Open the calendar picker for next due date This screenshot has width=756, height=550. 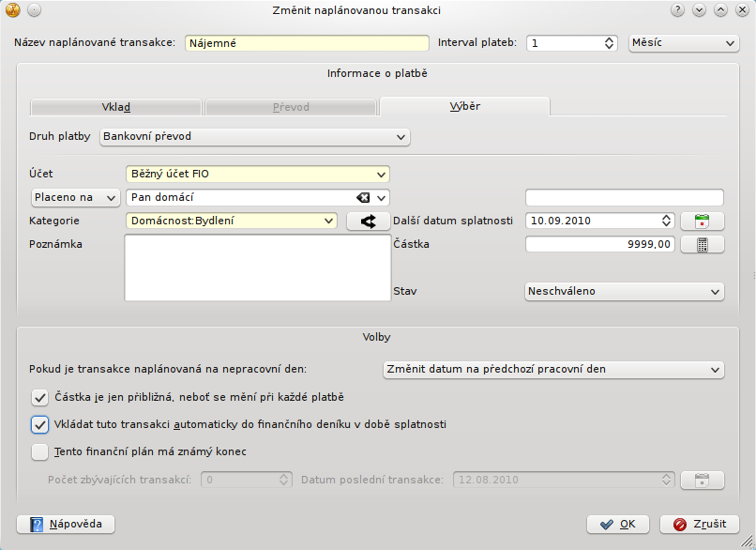(702, 221)
